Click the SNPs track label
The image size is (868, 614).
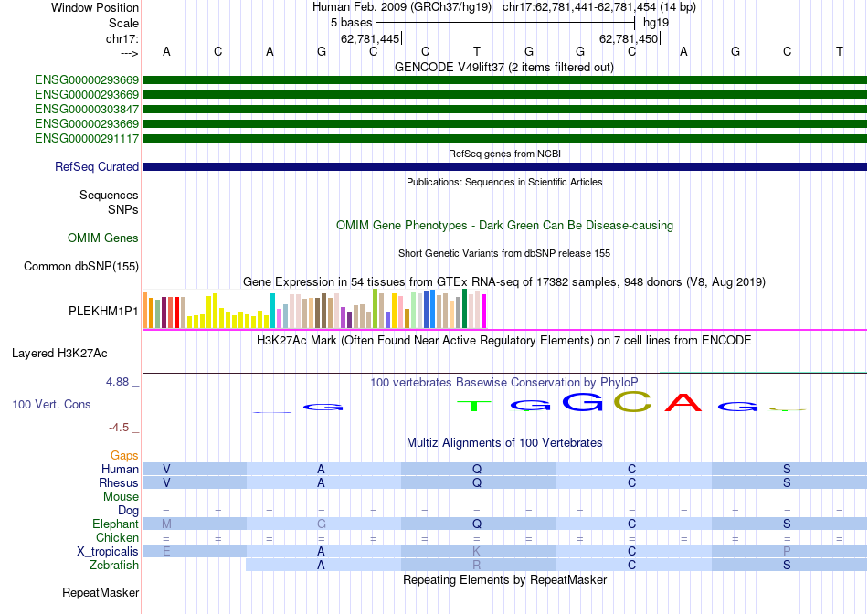tap(123, 209)
